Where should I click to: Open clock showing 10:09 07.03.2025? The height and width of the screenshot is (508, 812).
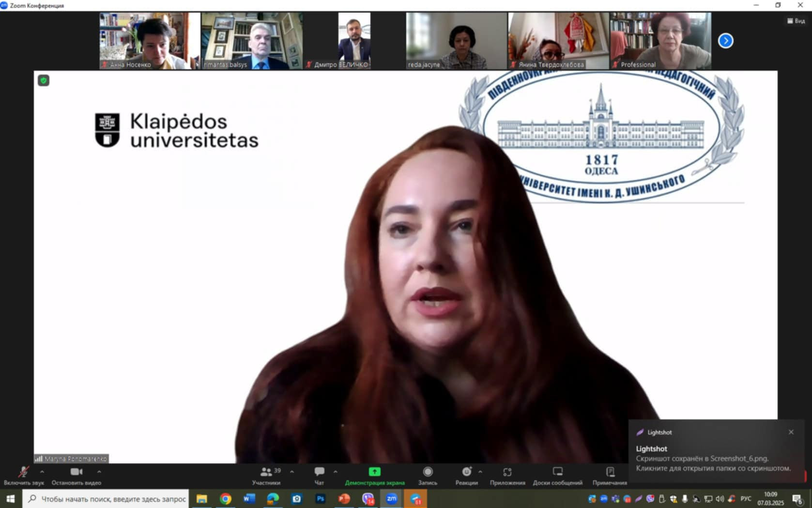coord(771,499)
